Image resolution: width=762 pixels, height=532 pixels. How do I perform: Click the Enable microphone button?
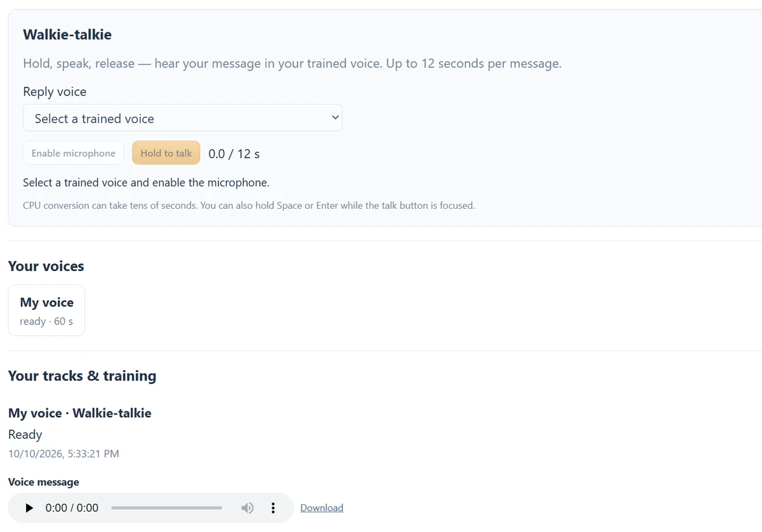click(74, 153)
